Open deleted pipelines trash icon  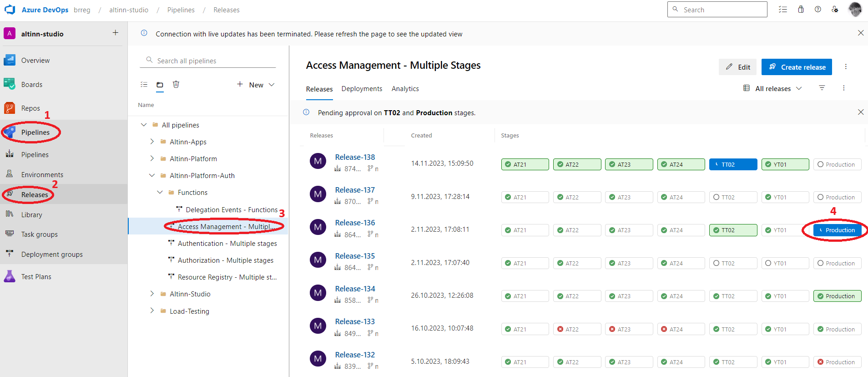[176, 84]
